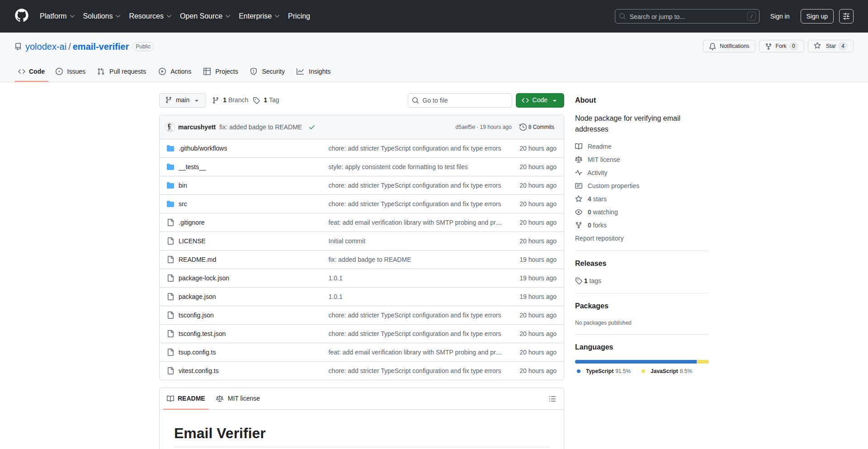This screenshot has height=449, width=868.
Task: Click the Fork icon for this repository
Action: tap(769, 46)
